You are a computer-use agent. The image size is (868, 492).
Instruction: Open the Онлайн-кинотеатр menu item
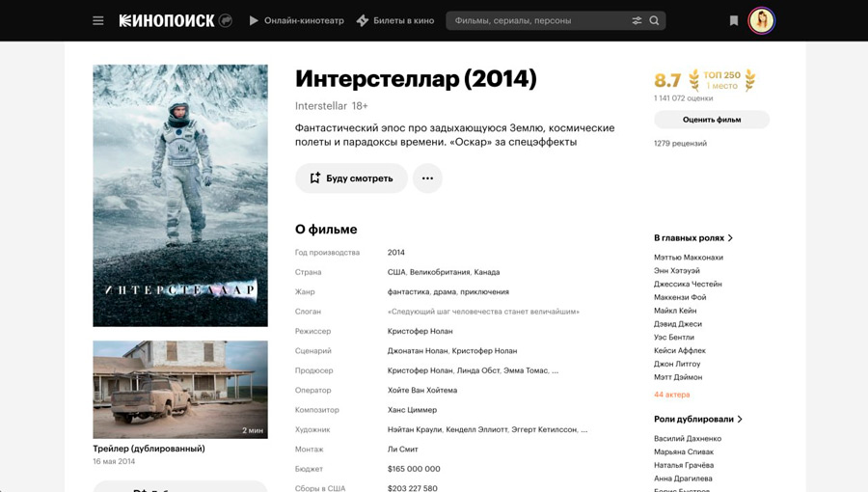tap(296, 20)
